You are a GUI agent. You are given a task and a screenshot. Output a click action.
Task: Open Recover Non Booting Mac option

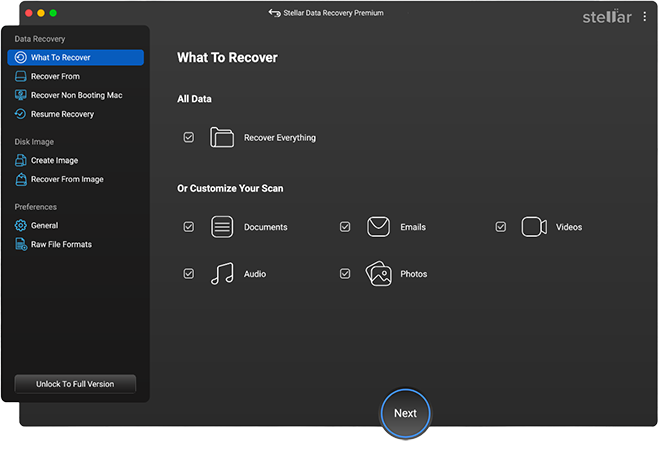pos(75,95)
